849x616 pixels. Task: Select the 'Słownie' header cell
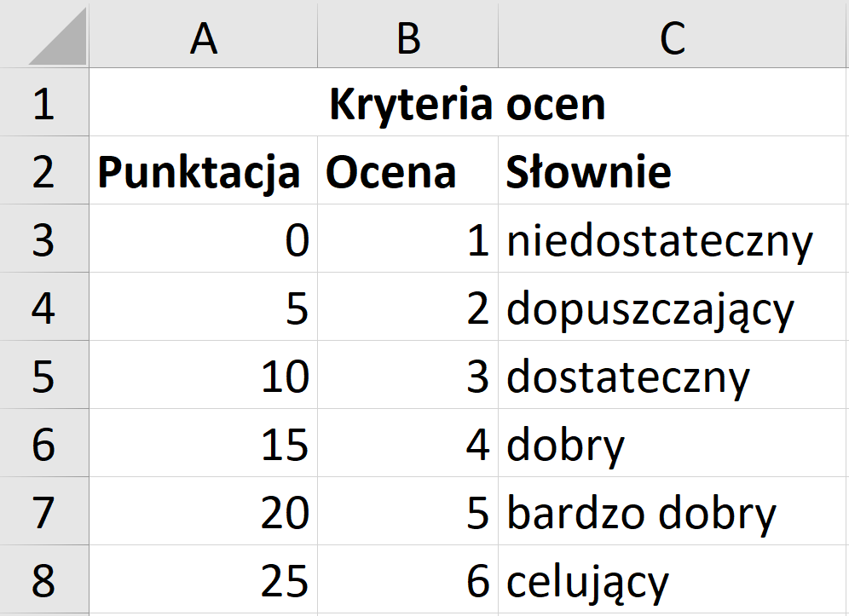point(672,170)
